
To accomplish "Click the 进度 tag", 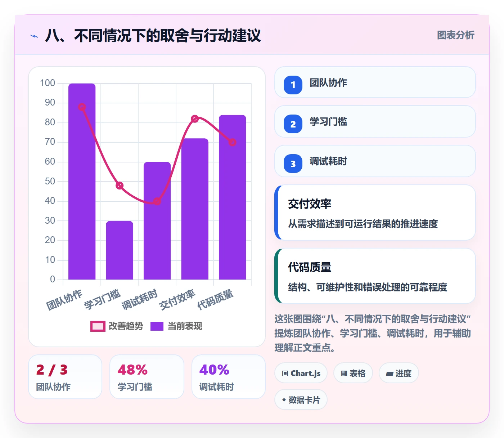I will point(399,373).
